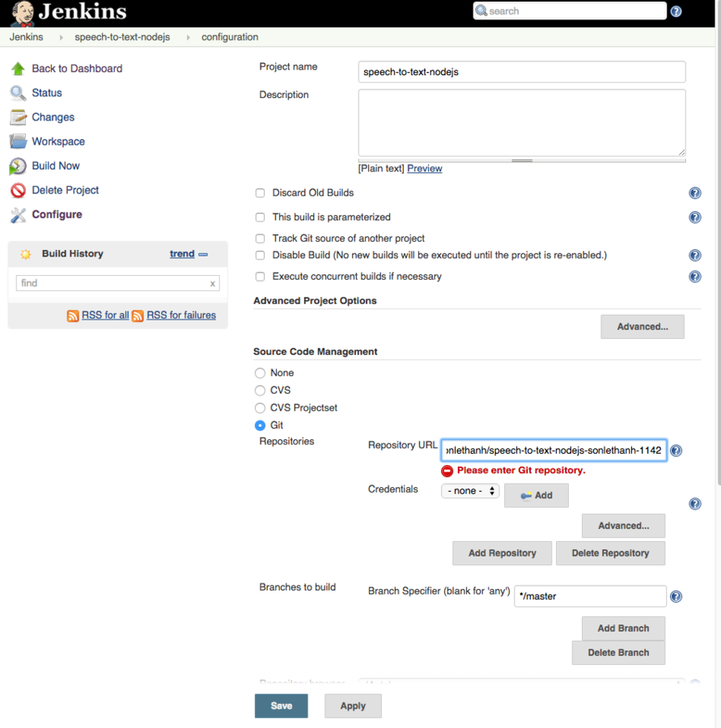Screen dimensions: 721x728
Task: Click the Add Repository button
Action: point(503,553)
